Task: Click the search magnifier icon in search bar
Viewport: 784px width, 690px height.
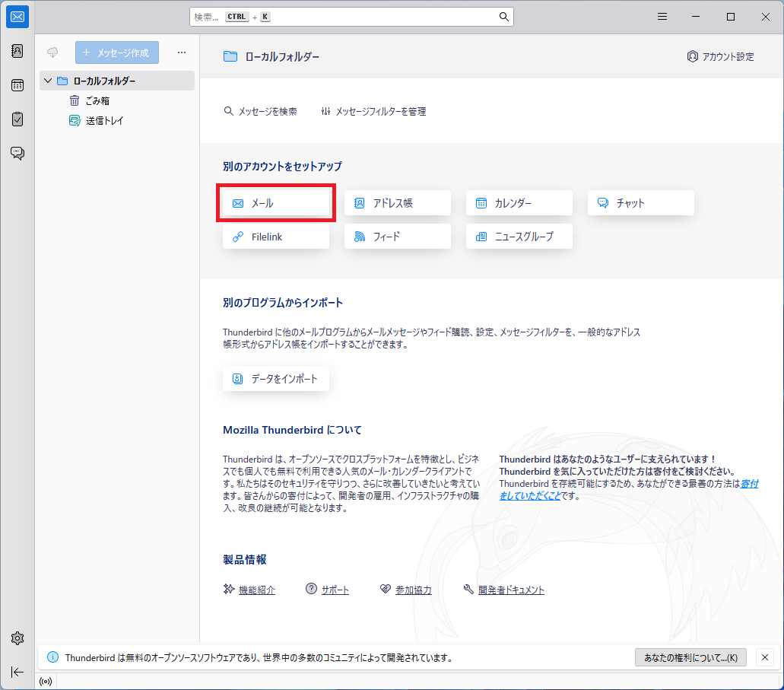Action: [504, 17]
